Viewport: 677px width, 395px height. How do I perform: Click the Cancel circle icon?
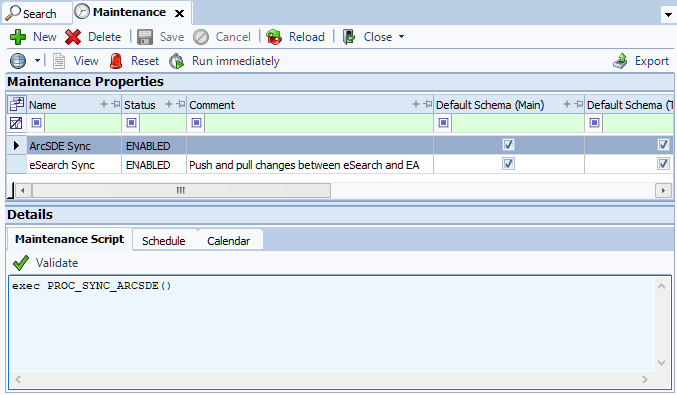pyautogui.click(x=201, y=37)
